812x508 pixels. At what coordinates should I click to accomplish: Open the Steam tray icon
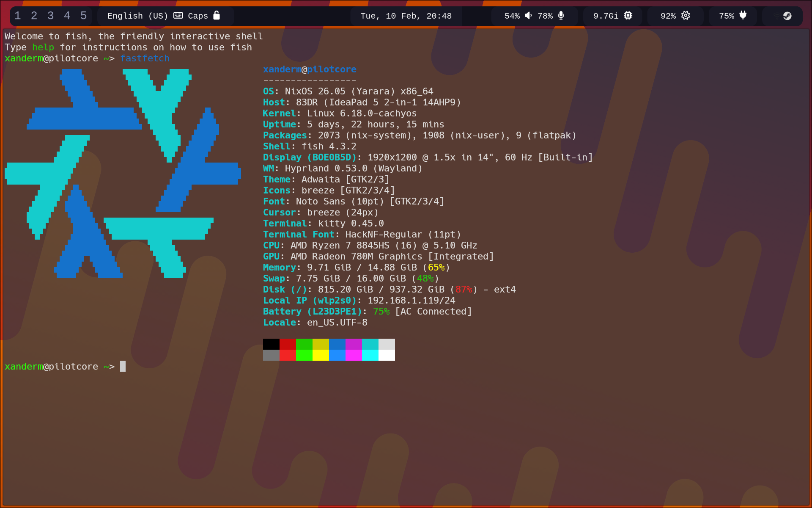pyautogui.click(x=787, y=16)
